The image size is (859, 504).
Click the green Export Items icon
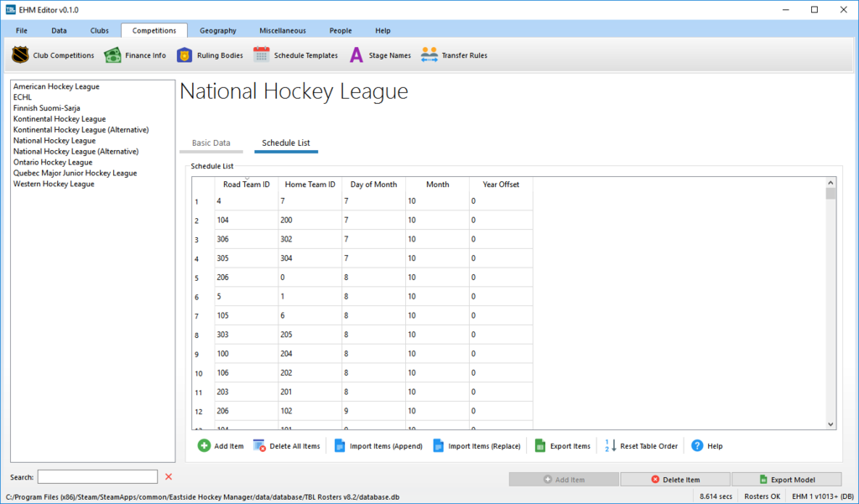[x=540, y=446]
